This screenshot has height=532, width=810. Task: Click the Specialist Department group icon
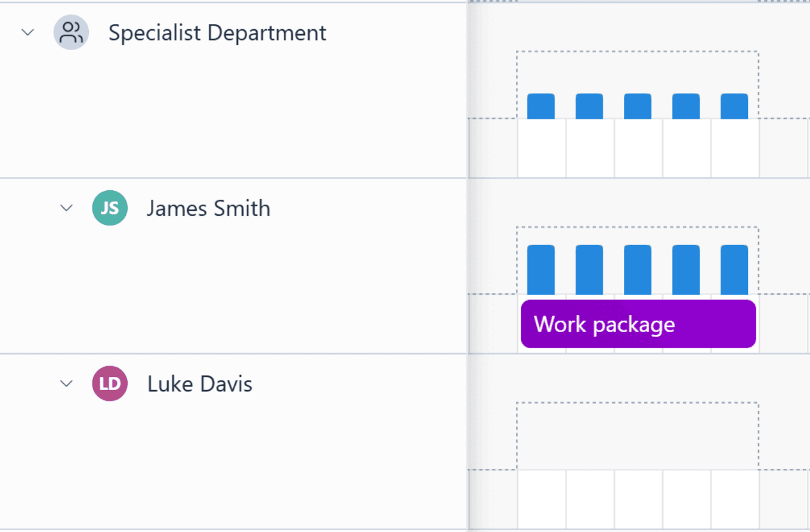(x=71, y=32)
